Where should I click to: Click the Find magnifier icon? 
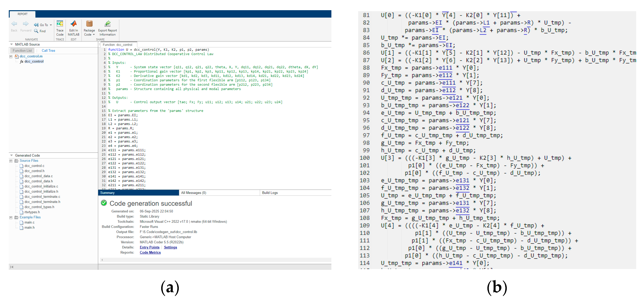pos(36,31)
